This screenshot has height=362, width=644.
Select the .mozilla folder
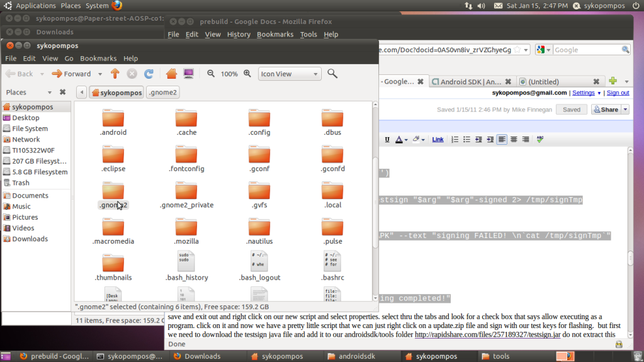[x=186, y=231]
